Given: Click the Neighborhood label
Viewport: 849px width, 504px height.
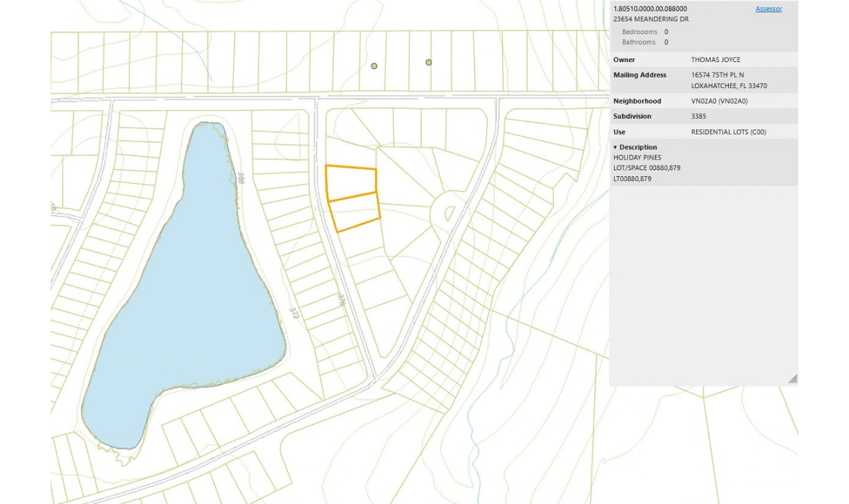Looking at the screenshot, I should pos(637,101).
